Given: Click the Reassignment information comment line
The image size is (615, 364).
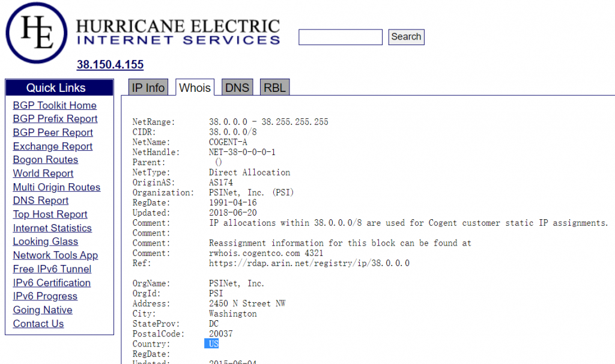Looking at the screenshot, I should pyautogui.click(x=340, y=243).
